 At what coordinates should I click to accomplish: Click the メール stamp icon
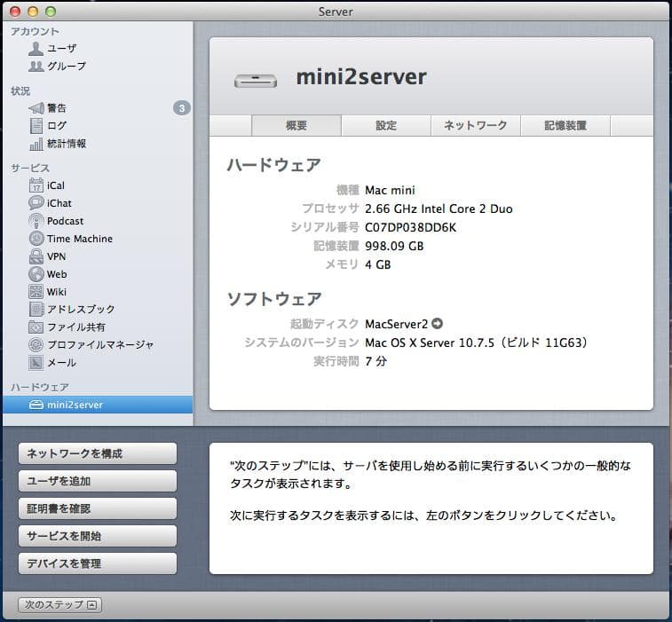pos(36,363)
